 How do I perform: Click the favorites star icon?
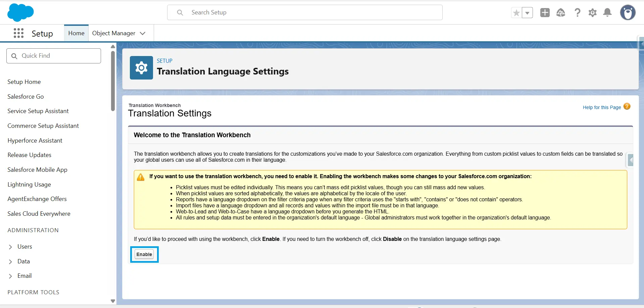tap(516, 13)
